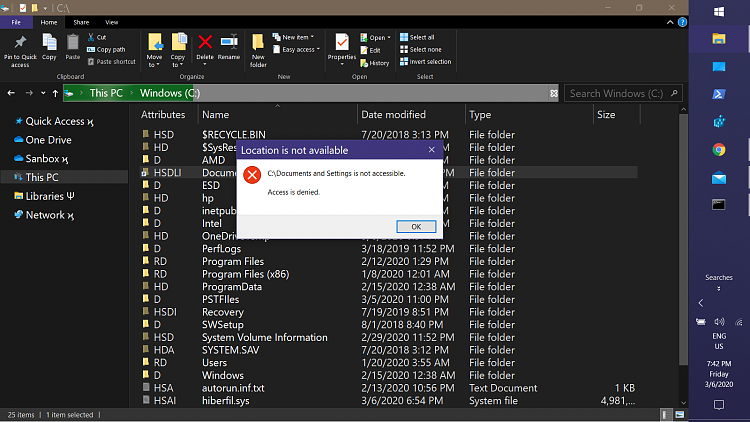The height and width of the screenshot is (422, 750).
Task: Click This PC in address bar
Action: [x=106, y=93]
